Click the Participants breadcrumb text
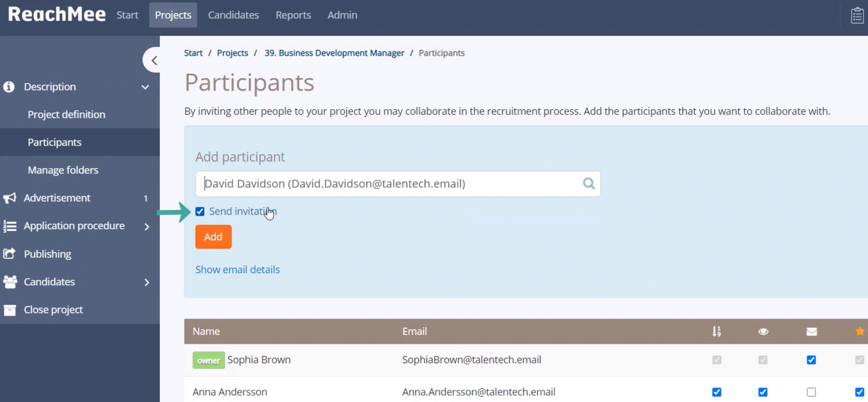The width and height of the screenshot is (868, 402). (442, 53)
